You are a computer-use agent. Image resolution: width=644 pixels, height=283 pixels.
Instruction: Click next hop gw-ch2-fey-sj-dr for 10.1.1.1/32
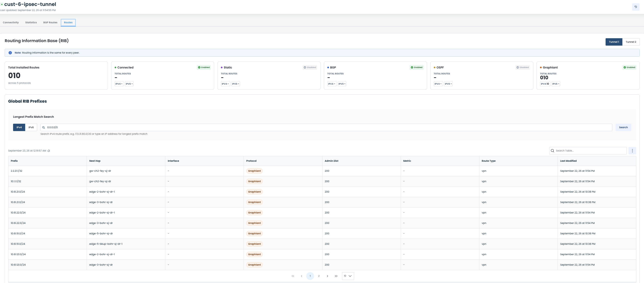(x=100, y=181)
